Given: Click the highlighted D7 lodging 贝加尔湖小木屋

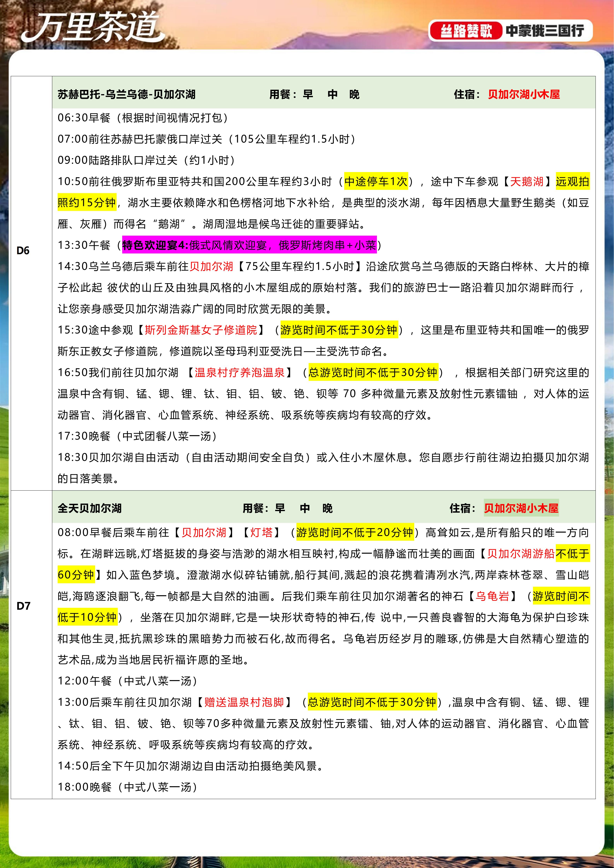Looking at the screenshot, I should point(521,508).
